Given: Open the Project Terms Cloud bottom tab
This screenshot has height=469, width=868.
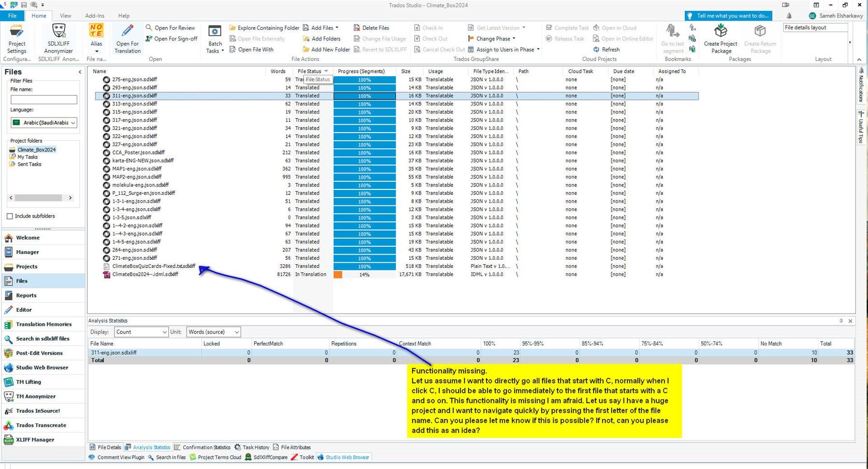Looking at the screenshot, I should point(215,457).
